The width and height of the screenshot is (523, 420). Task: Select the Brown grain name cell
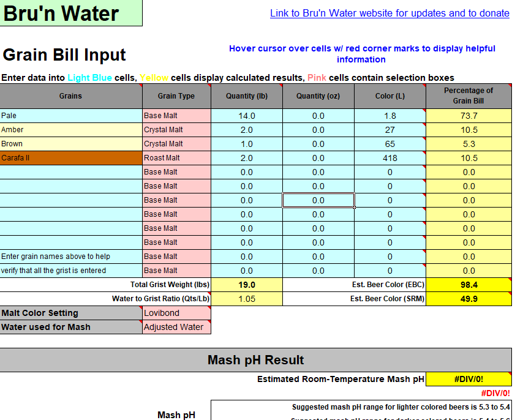coord(71,144)
